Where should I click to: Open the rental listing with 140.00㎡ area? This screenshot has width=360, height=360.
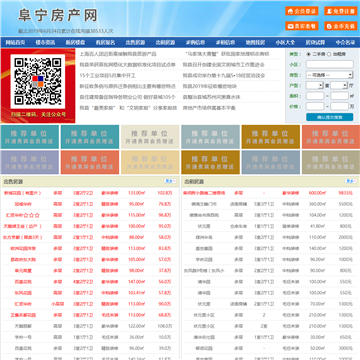(x=270, y=248)
